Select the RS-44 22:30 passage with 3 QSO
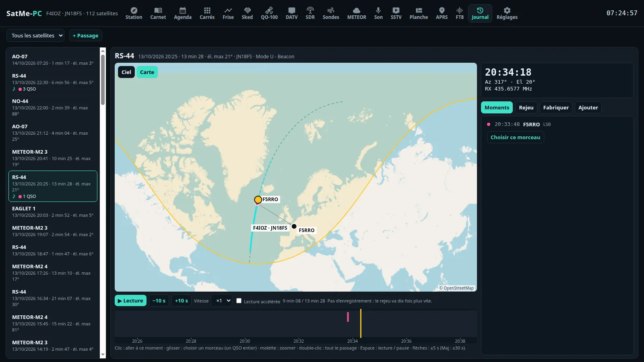Screen dimensions: 644x362 53,82
